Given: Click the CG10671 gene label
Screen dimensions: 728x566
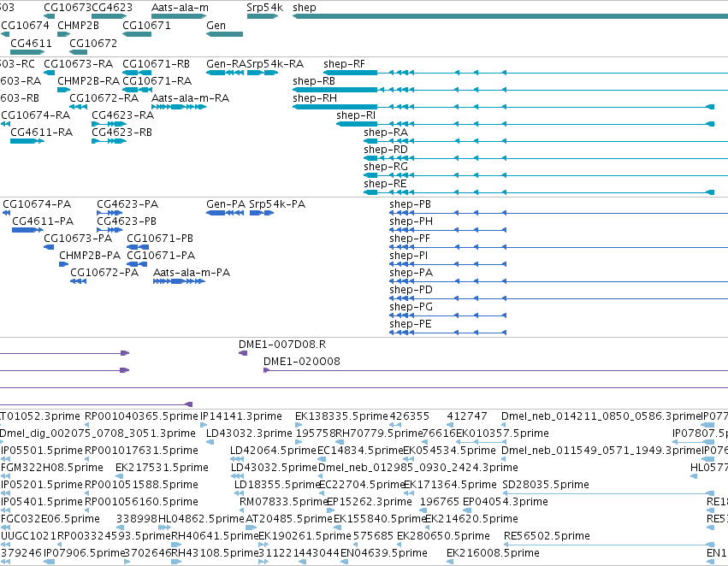Looking at the screenshot, I should [x=146, y=26].
